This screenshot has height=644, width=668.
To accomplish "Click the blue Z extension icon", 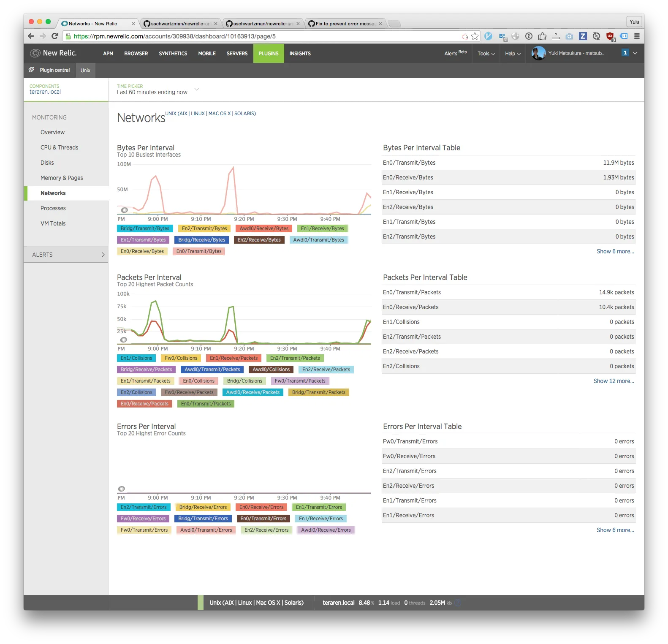I will click(x=583, y=36).
